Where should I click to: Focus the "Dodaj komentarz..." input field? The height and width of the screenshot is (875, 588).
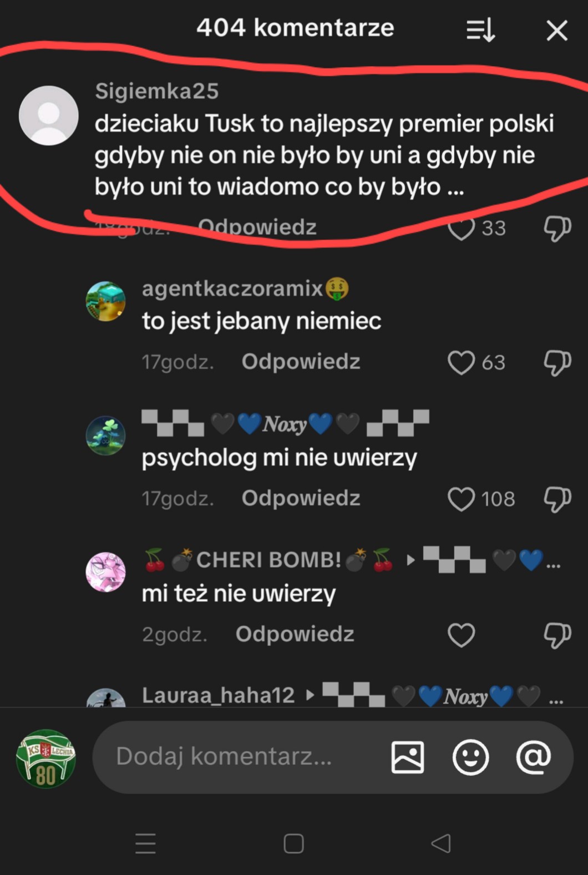tap(233, 757)
